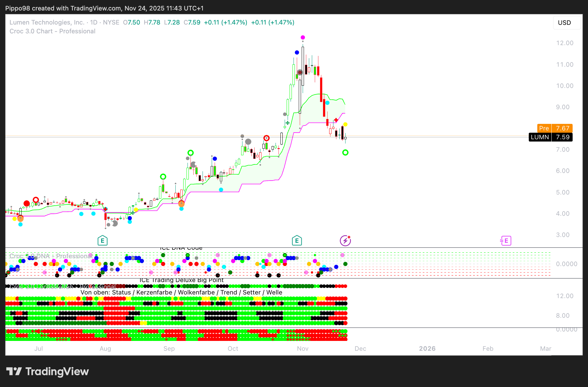Image resolution: width=588 pixels, height=387 pixels.
Task: Select the magenta dot above the price peak
Action: tap(303, 38)
